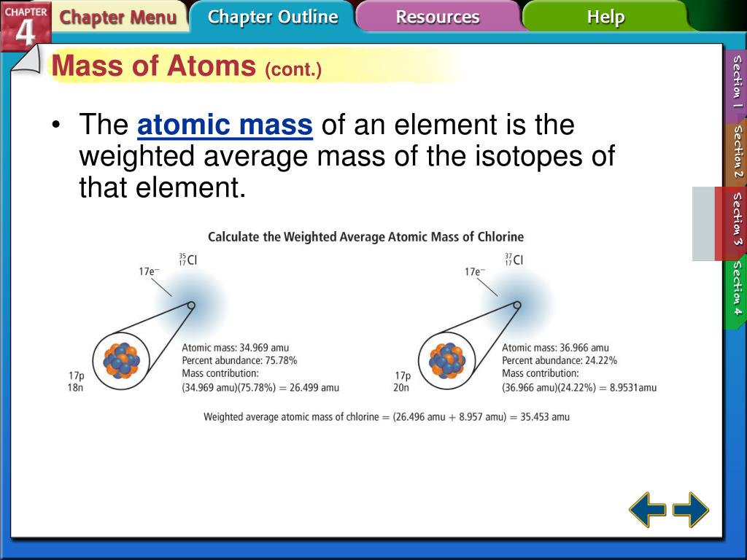The height and width of the screenshot is (560, 747).
Task: Click the text Percent abundance: 75.78%
Action: coord(239,360)
